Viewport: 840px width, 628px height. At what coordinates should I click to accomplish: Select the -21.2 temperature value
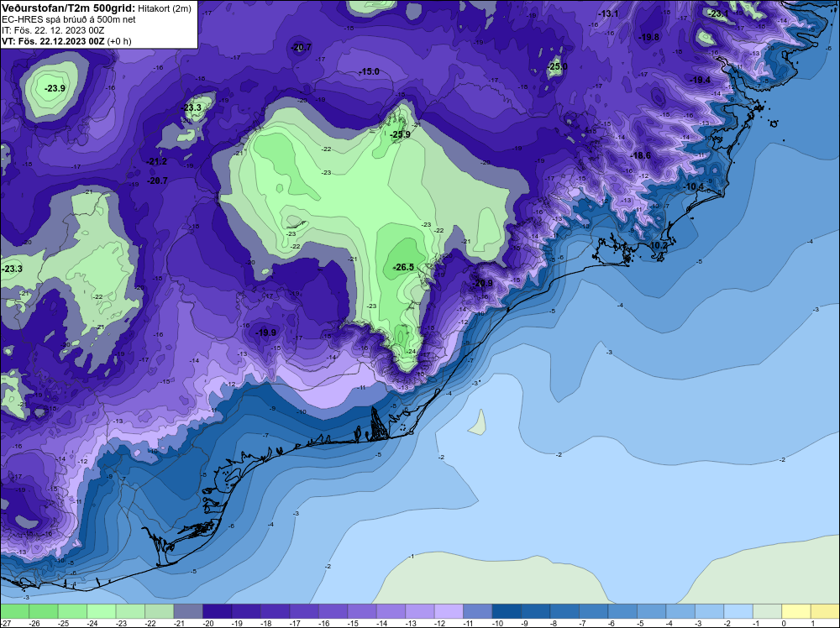click(x=157, y=162)
